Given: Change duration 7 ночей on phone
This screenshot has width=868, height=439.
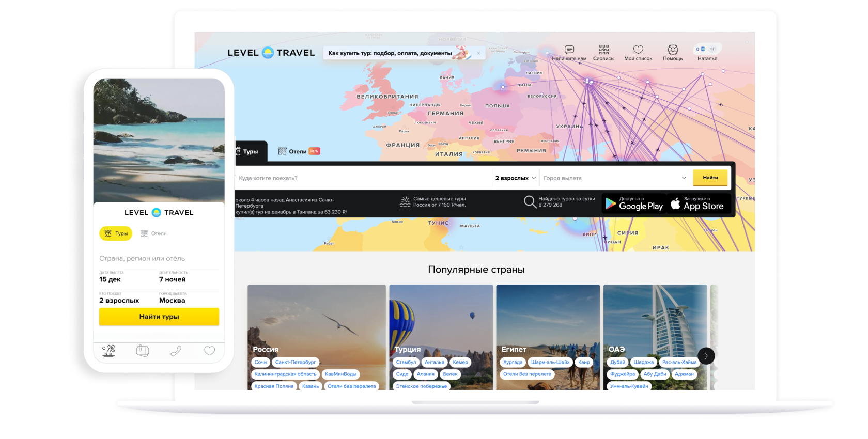Looking at the screenshot, I should pyautogui.click(x=173, y=277).
